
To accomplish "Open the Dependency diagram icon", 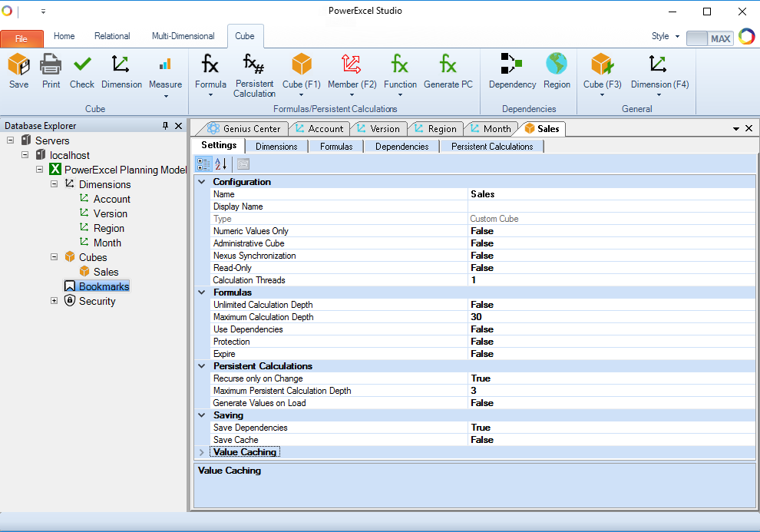I will click(512, 64).
